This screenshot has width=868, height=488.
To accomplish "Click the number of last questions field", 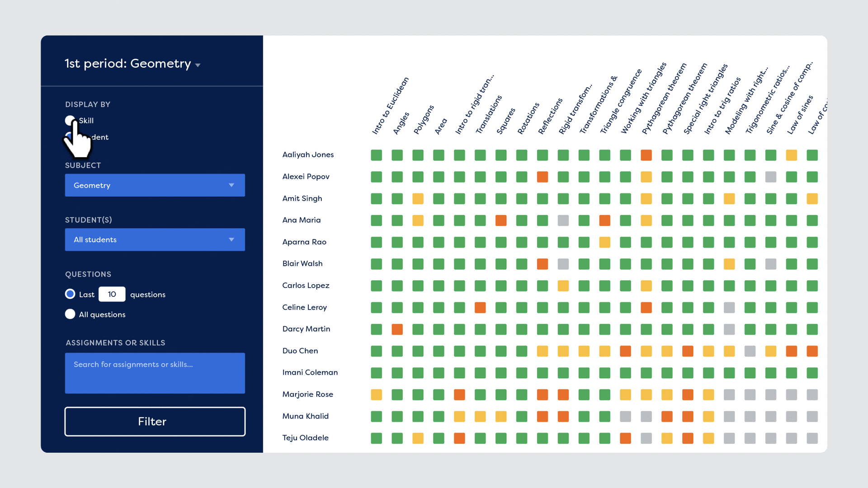I will [112, 294].
